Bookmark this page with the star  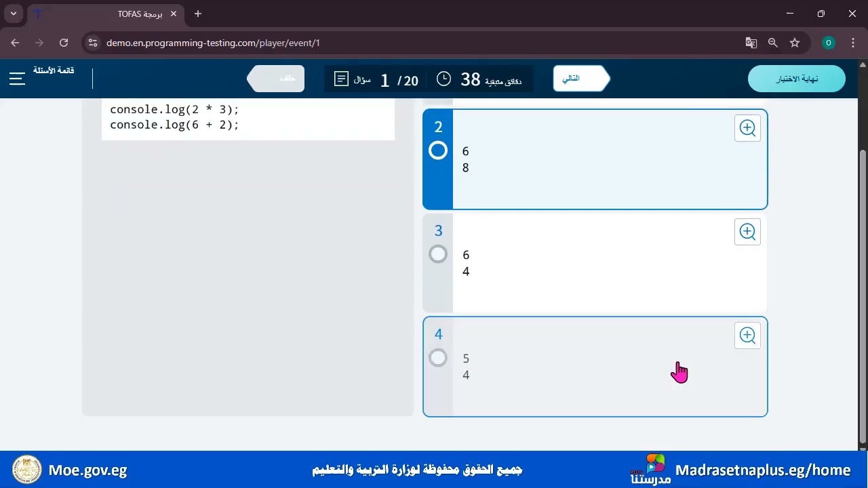pyautogui.click(x=795, y=43)
